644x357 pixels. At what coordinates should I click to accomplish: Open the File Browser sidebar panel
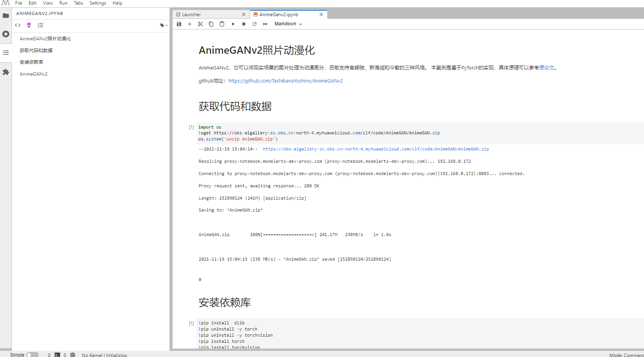pos(6,16)
